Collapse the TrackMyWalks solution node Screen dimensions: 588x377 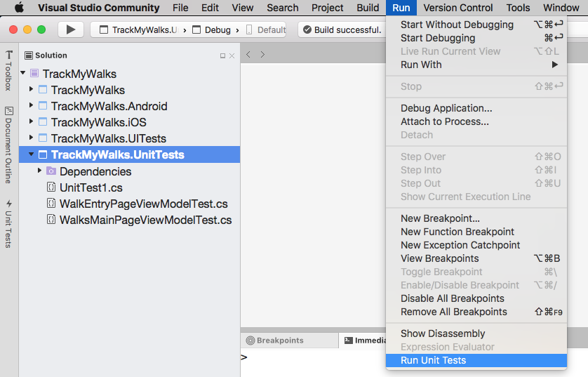click(x=23, y=73)
